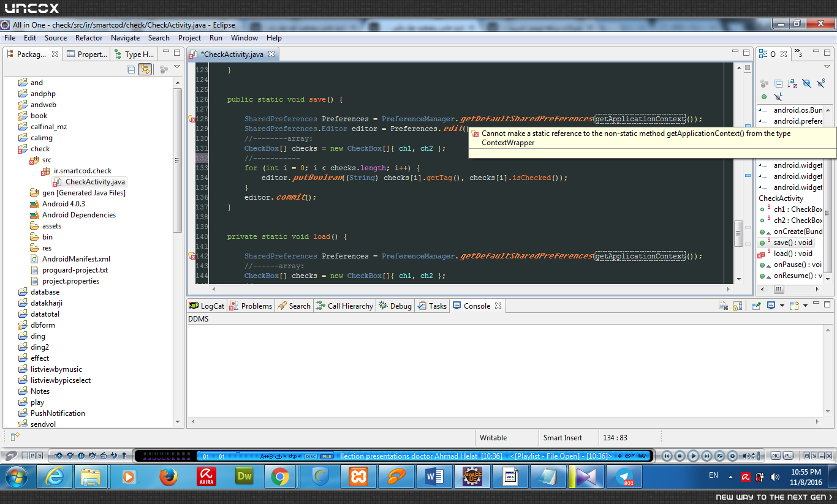Click Open Console icon

794,306
